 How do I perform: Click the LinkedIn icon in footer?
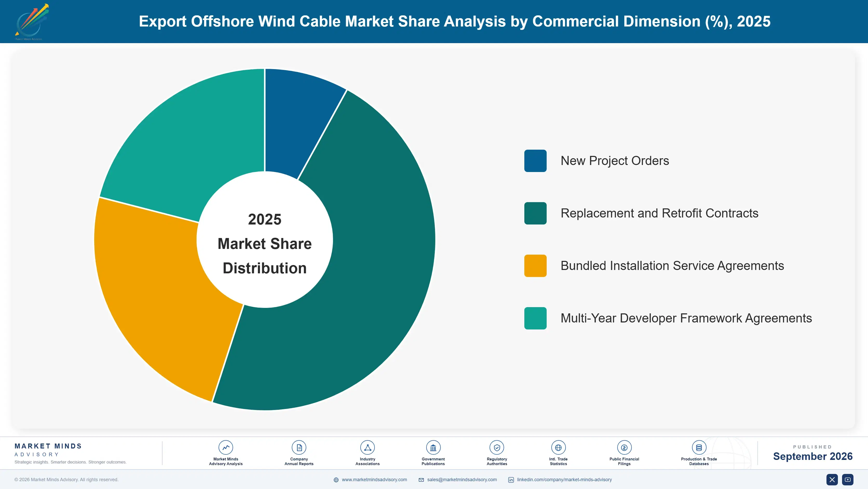(511, 480)
